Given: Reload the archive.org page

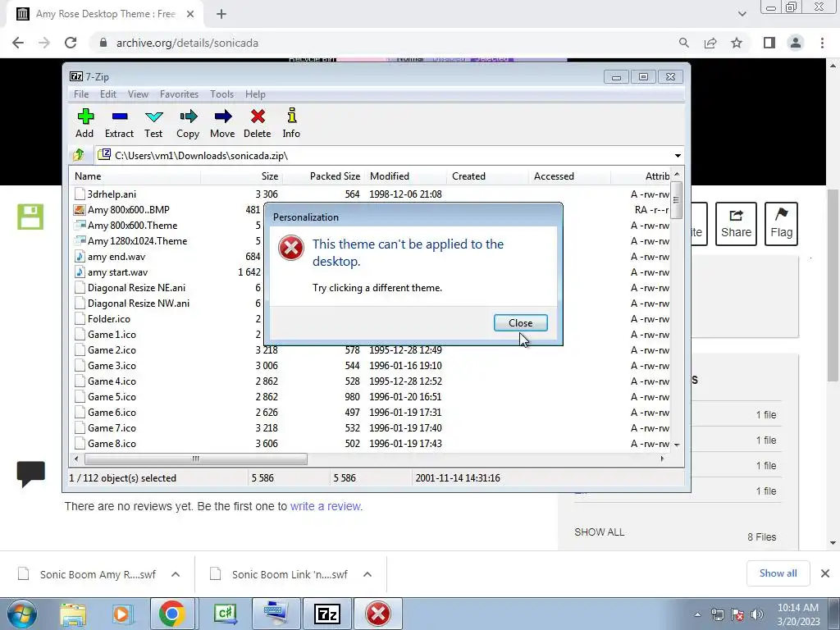Looking at the screenshot, I should (x=71, y=43).
